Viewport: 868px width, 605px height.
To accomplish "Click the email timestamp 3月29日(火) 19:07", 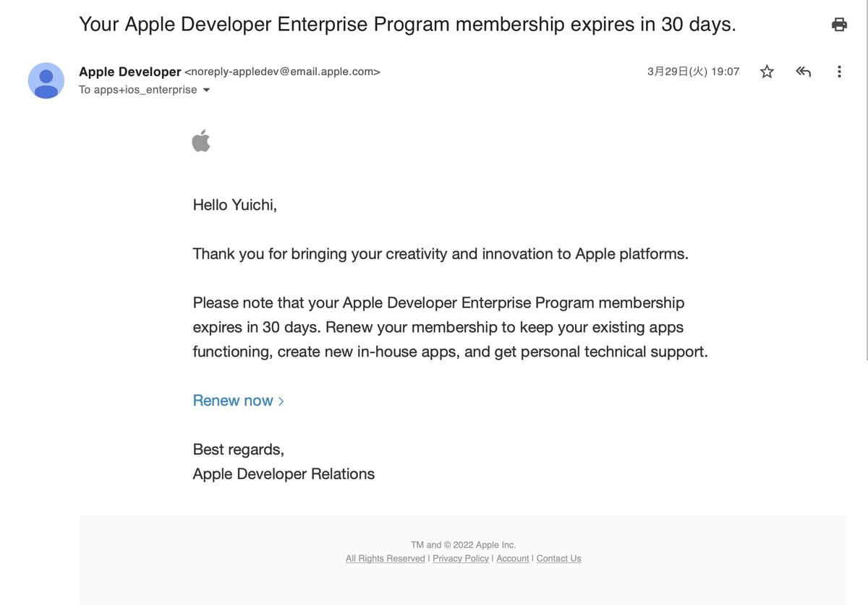I will (x=693, y=72).
